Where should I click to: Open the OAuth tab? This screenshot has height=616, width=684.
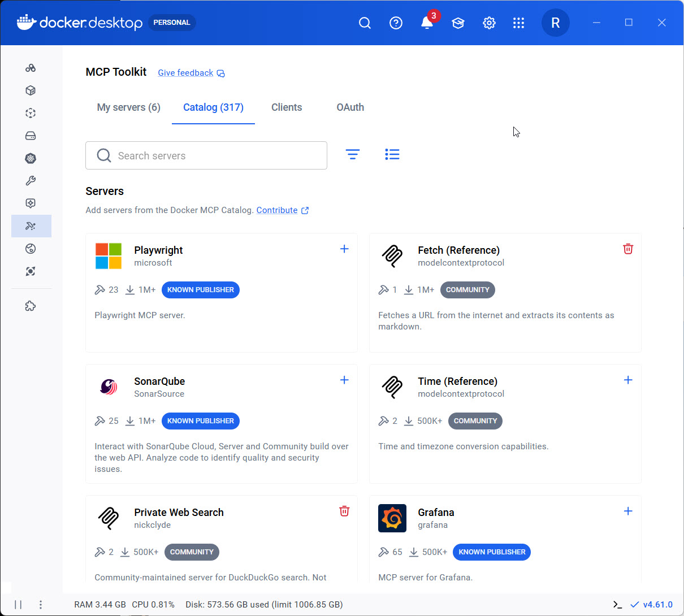click(350, 107)
